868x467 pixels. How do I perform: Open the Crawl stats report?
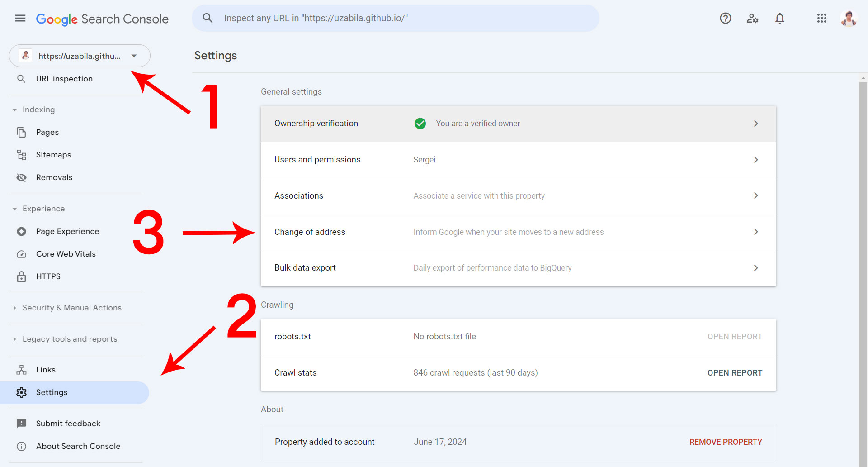click(x=735, y=372)
